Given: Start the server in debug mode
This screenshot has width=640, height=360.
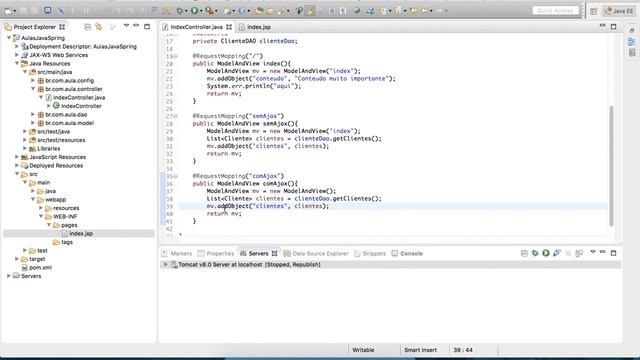Looking at the screenshot, I should click(x=535, y=253).
